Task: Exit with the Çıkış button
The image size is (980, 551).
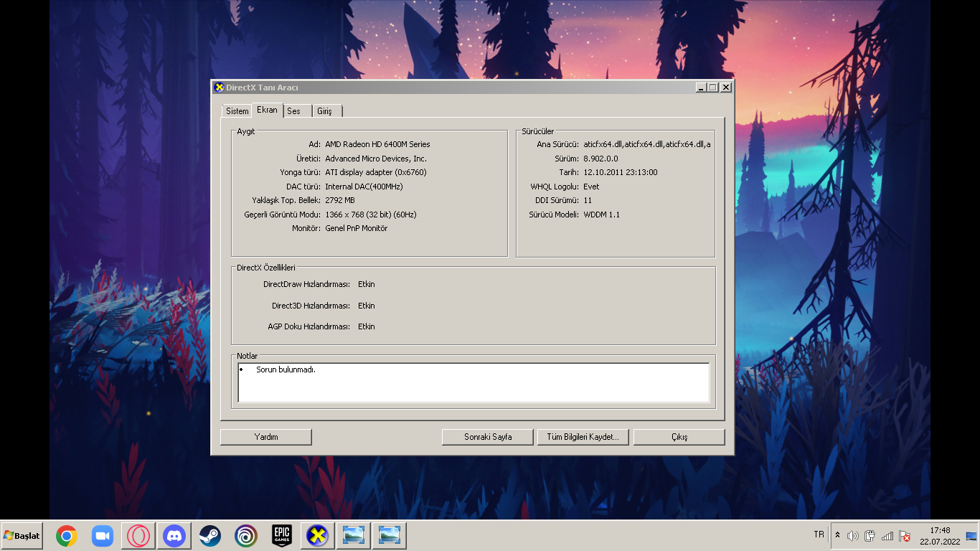Action: (679, 437)
